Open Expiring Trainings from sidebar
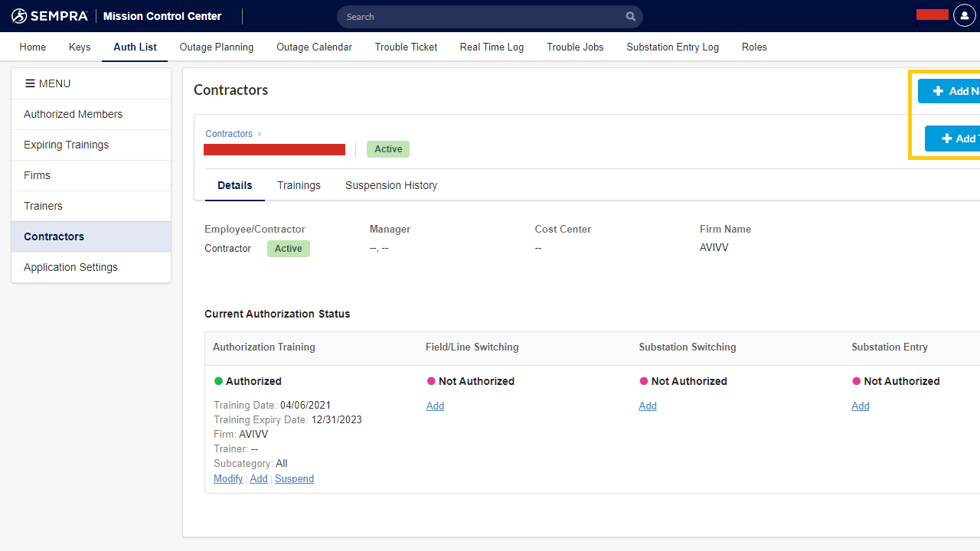 (x=66, y=145)
